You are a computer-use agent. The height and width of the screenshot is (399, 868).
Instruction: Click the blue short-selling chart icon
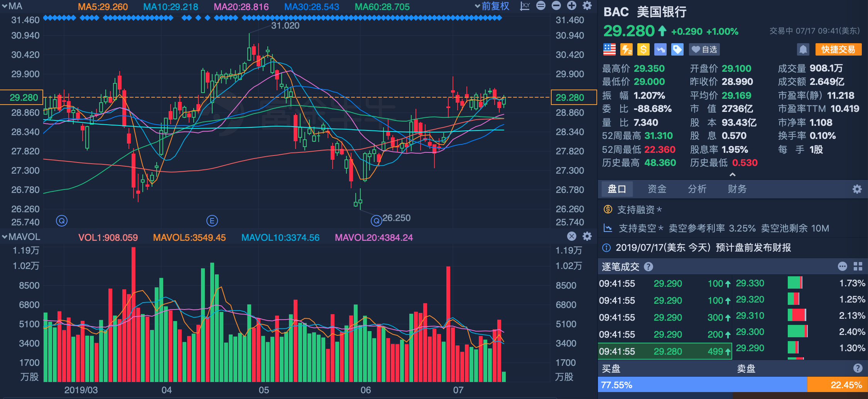660,49
